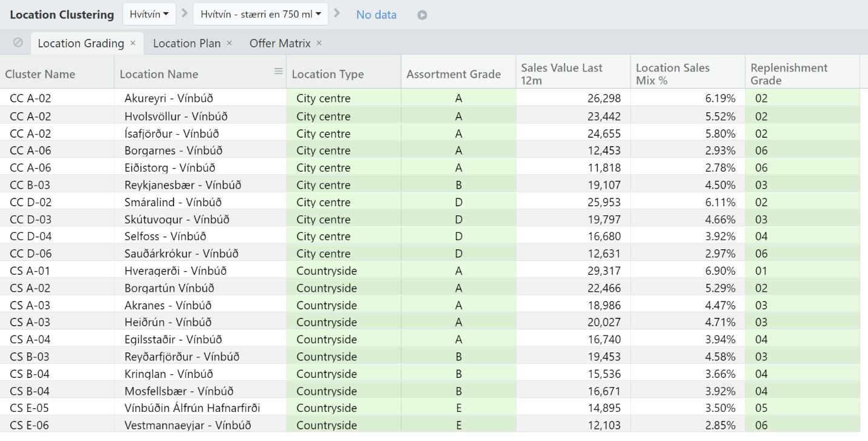Click Replenishment Grade cell for Hveragerði row
The image size is (868, 441).
click(x=801, y=271)
